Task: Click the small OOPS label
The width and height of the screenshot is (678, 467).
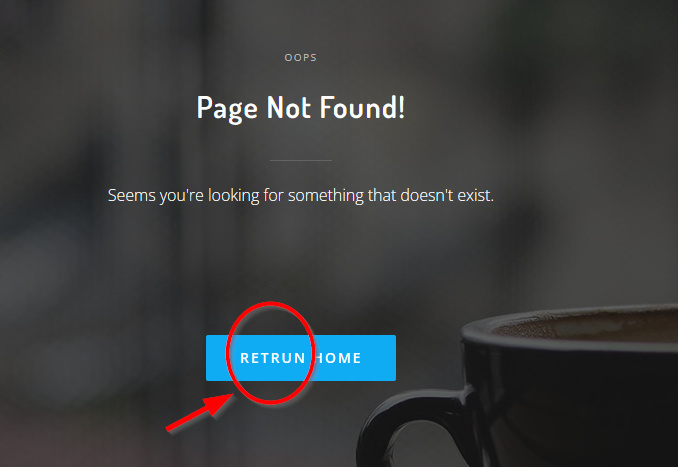Action: 301,58
